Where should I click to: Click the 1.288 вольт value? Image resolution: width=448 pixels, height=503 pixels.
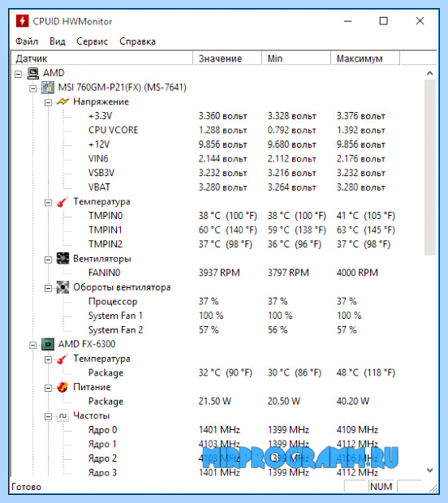(x=222, y=131)
